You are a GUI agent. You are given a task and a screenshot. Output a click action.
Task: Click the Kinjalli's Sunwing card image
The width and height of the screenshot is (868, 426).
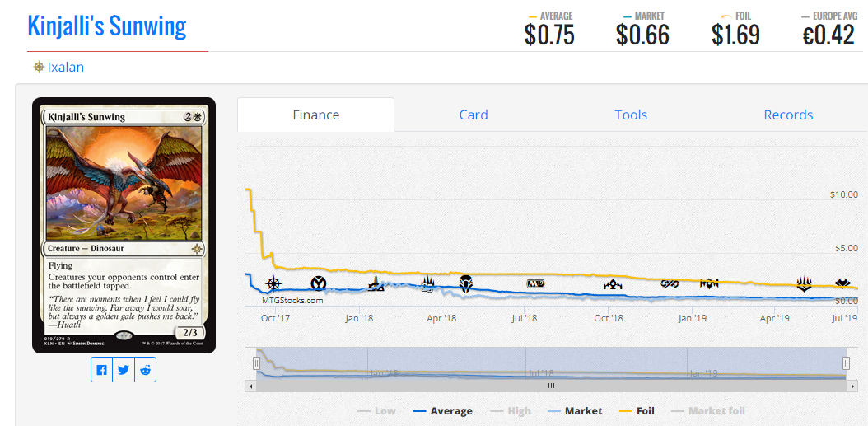coord(124,225)
